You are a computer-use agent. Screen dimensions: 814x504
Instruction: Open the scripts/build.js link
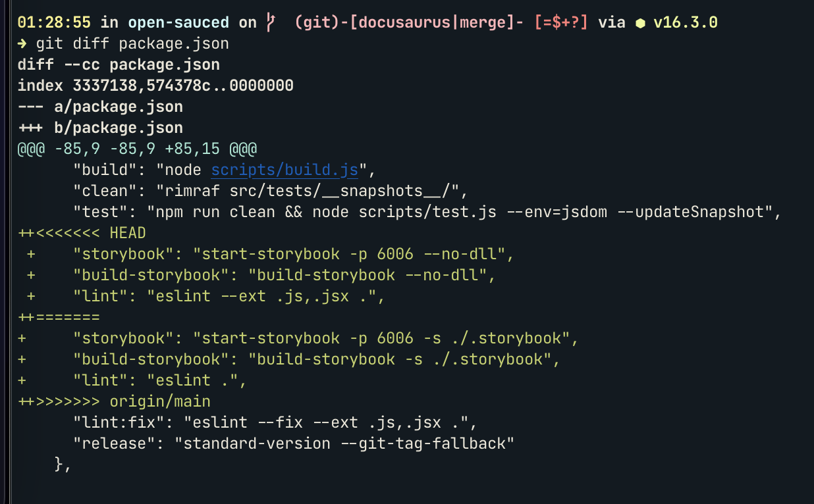tap(285, 170)
